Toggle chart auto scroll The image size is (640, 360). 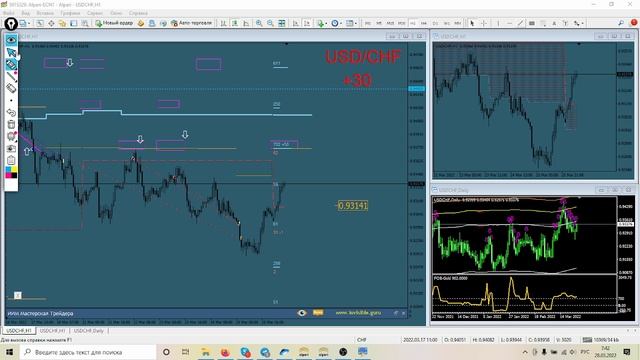pos(296,23)
